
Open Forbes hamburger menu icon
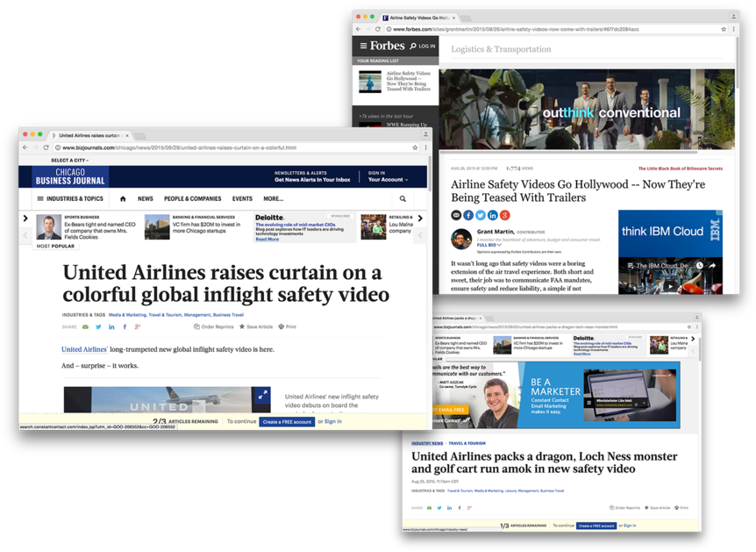pos(363,46)
